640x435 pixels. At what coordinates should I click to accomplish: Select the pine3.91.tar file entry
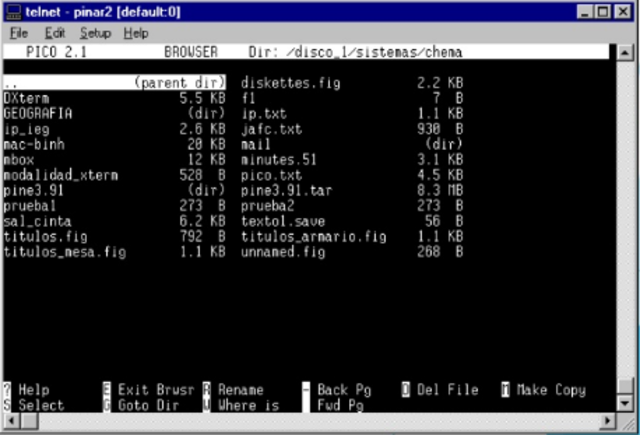point(352,191)
